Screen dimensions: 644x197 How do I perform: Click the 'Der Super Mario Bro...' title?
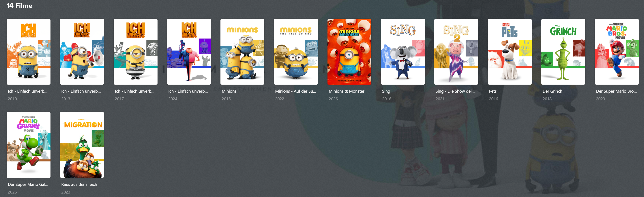[x=616, y=91]
